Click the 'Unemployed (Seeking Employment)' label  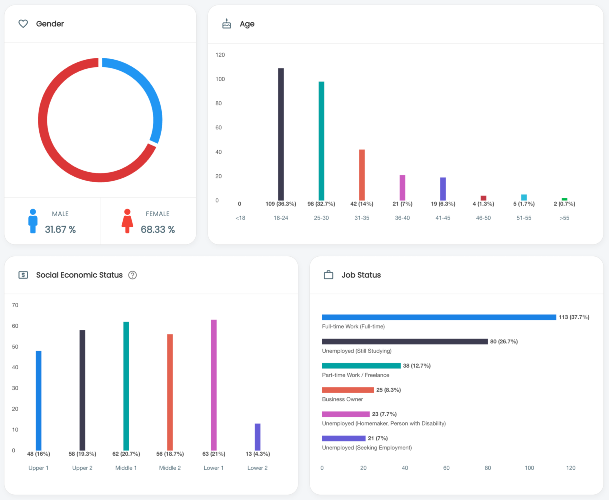click(x=367, y=448)
